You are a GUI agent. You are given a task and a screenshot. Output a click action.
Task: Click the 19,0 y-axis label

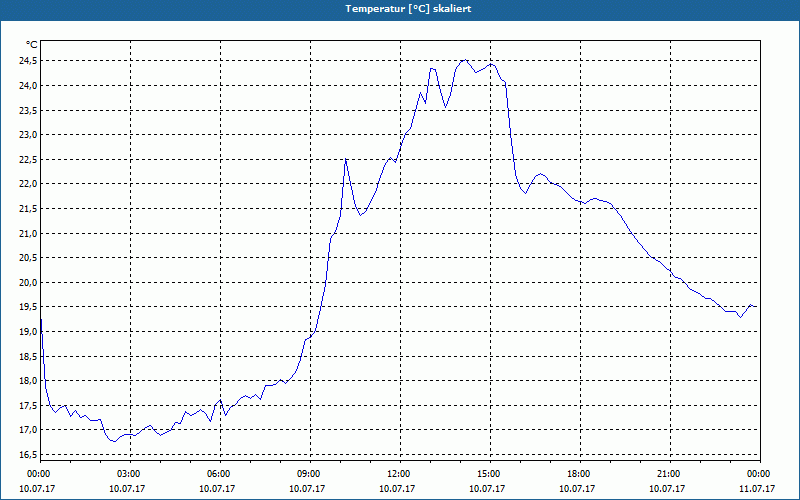[x=27, y=332]
